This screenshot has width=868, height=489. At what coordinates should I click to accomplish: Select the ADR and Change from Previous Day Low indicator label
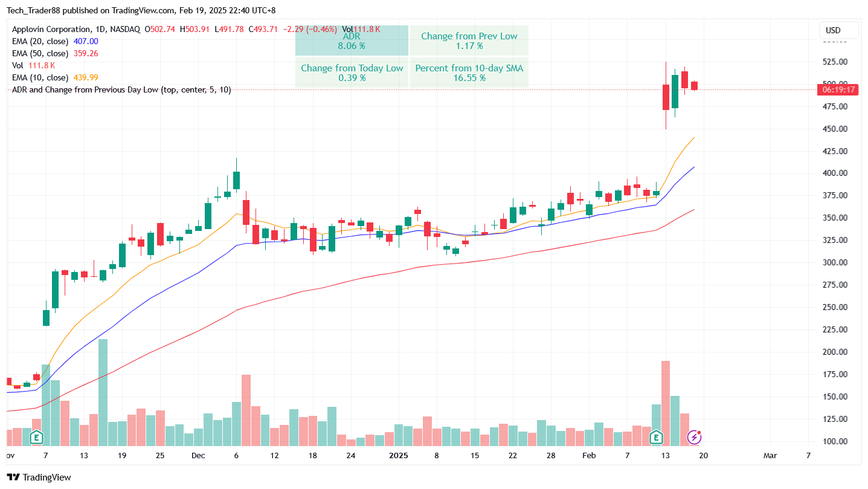(121, 89)
